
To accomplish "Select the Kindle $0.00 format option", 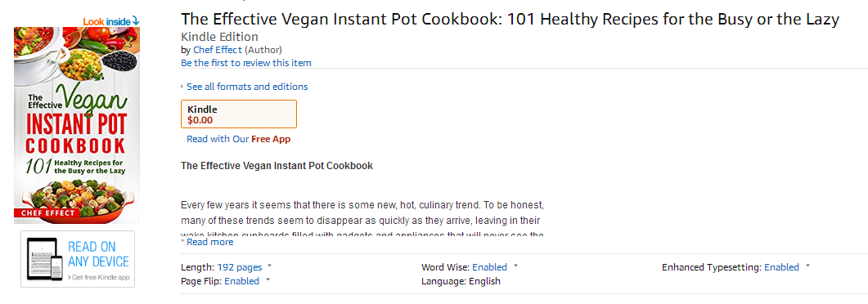I will [x=239, y=114].
